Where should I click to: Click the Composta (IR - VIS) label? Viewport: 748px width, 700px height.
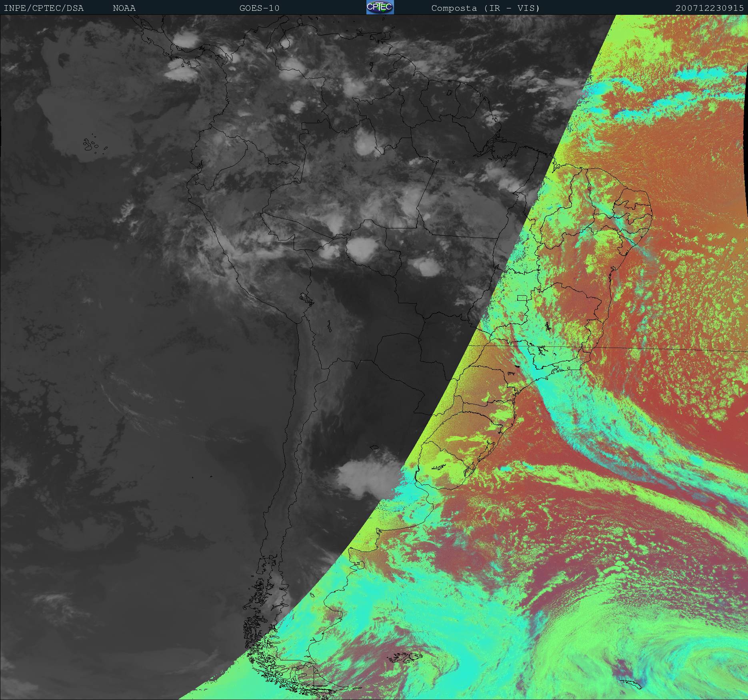[486, 8]
